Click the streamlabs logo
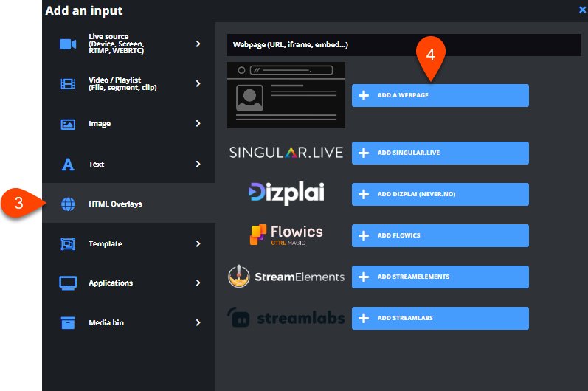 (286, 317)
